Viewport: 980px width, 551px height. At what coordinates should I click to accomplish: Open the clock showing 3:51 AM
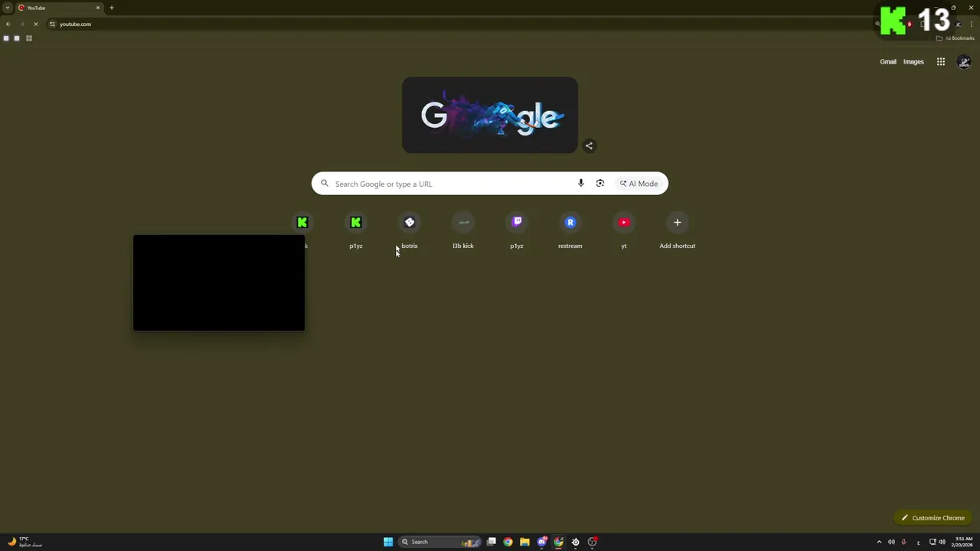(964, 542)
